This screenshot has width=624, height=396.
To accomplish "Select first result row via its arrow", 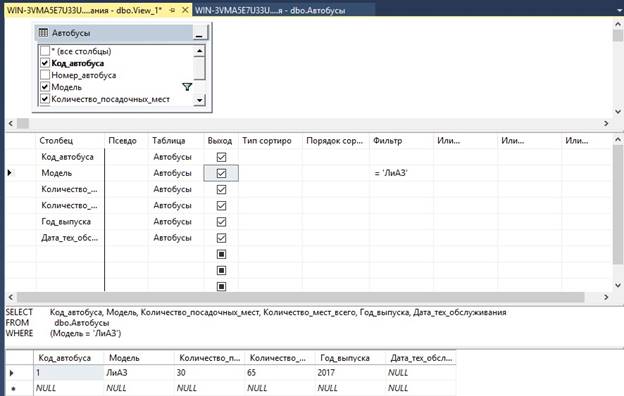I will 12,373.
